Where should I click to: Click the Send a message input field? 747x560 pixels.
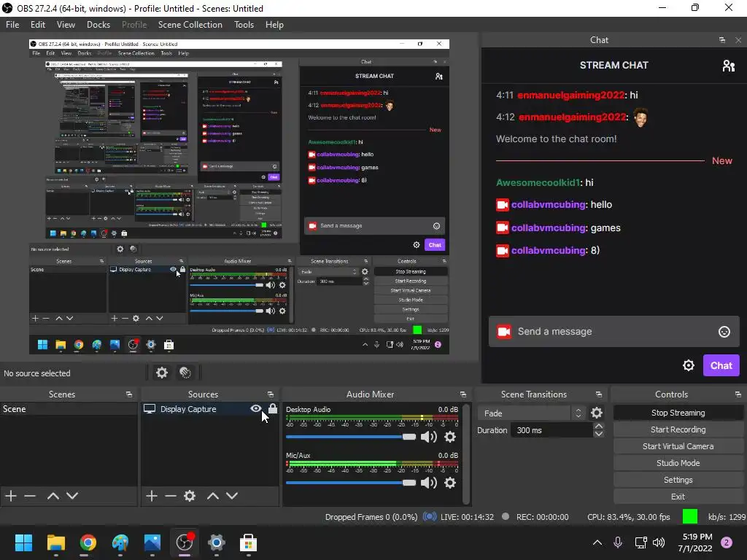point(614,332)
